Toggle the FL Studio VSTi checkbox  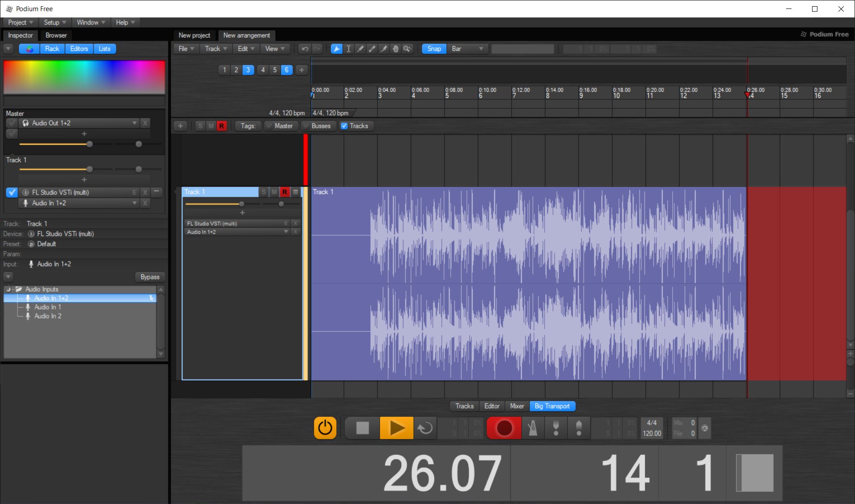(x=12, y=192)
